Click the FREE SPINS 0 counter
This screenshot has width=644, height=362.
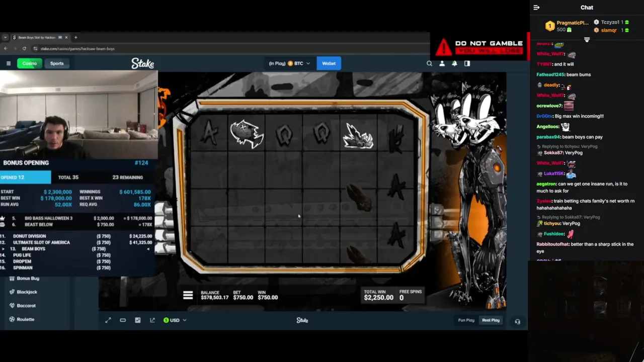tap(411, 295)
